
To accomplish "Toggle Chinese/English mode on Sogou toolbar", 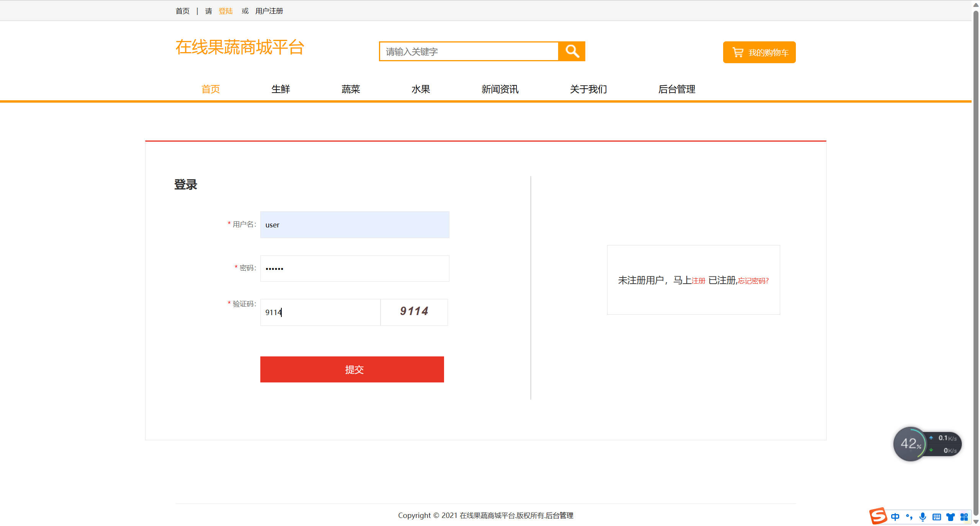I will tap(895, 516).
